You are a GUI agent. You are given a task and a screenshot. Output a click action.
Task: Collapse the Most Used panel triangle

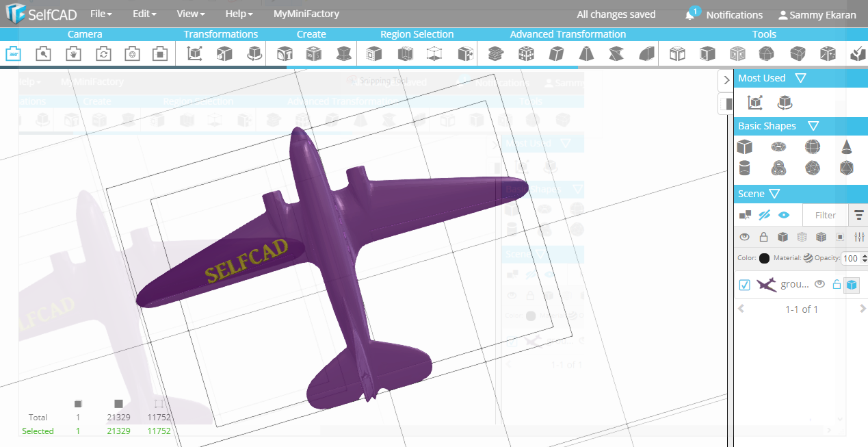(x=801, y=78)
